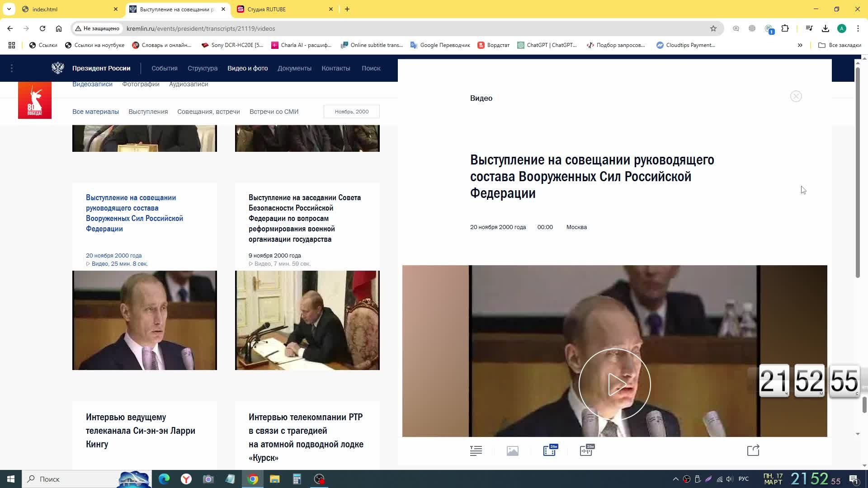868x488 pixels.
Task: Click the 80 Победа red logo
Action: [x=35, y=100]
